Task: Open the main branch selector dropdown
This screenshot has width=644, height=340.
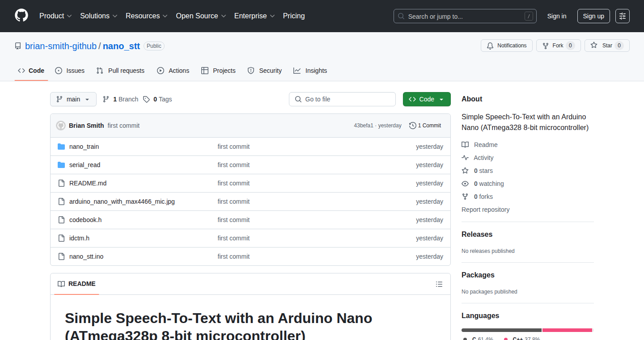Action: (x=73, y=99)
